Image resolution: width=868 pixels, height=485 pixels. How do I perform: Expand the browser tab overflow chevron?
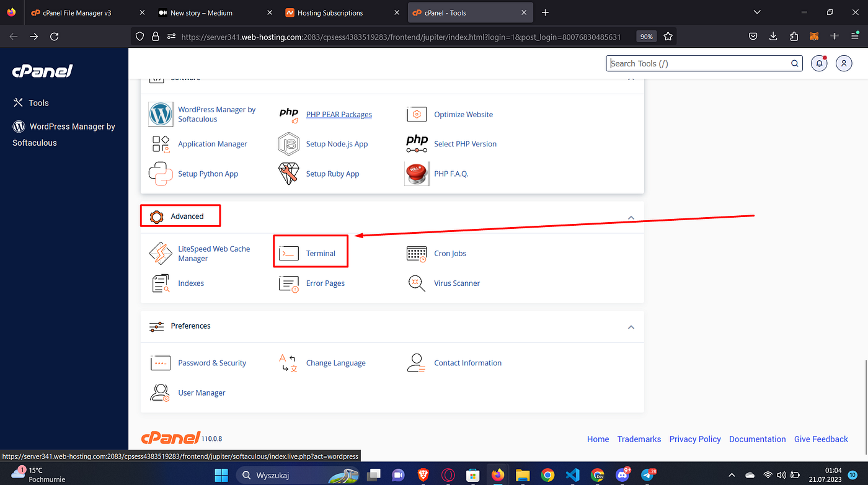click(756, 12)
